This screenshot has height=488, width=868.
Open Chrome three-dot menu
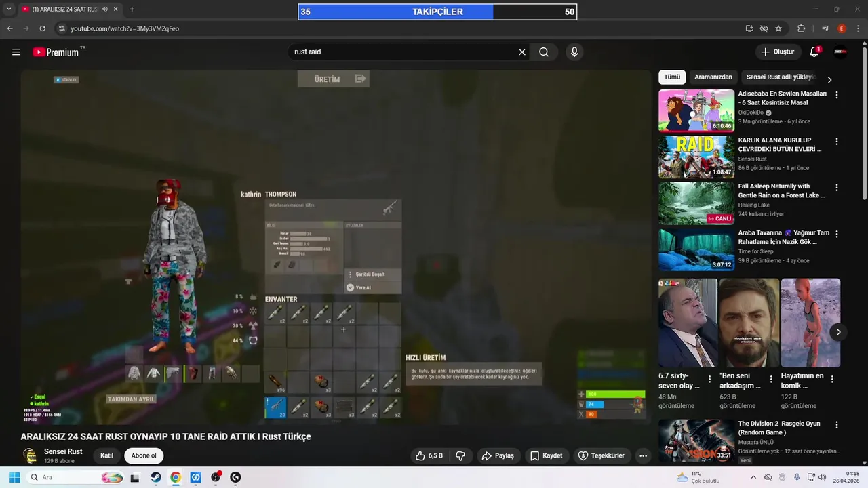[858, 28]
